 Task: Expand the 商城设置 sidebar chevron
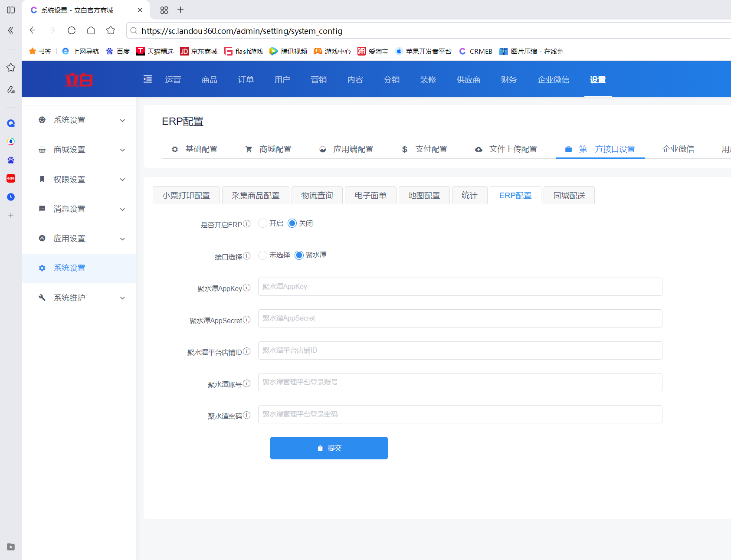(123, 150)
